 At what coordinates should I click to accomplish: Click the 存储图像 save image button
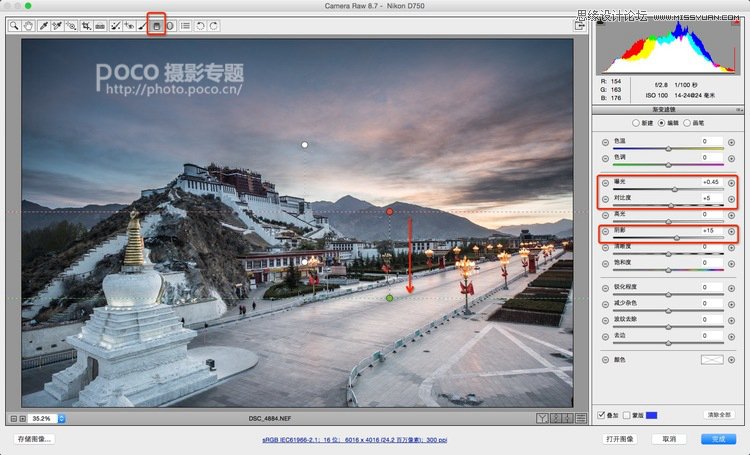point(34,439)
